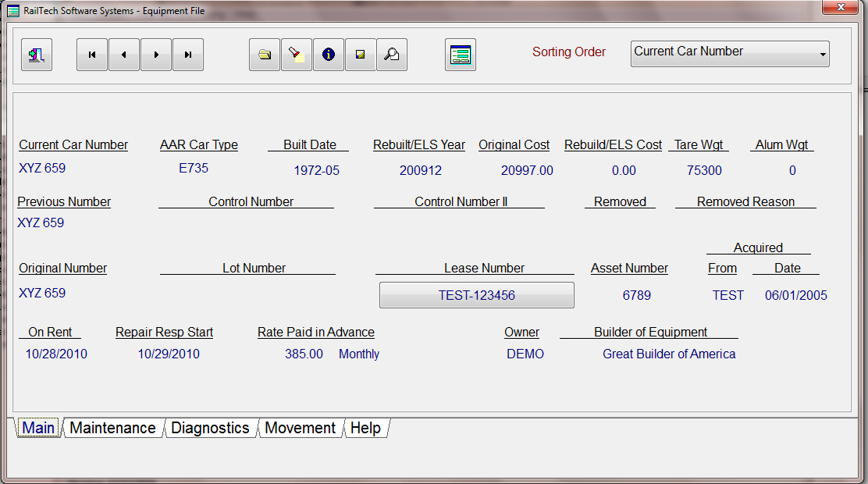The image size is (868, 484).
Task: Click the Original Cost value 20997.00
Action: coord(527,170)
